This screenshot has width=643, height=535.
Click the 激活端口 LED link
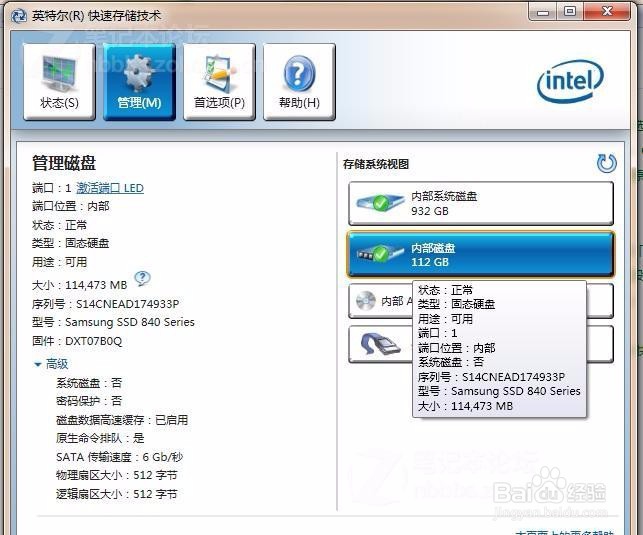point(110,188)
